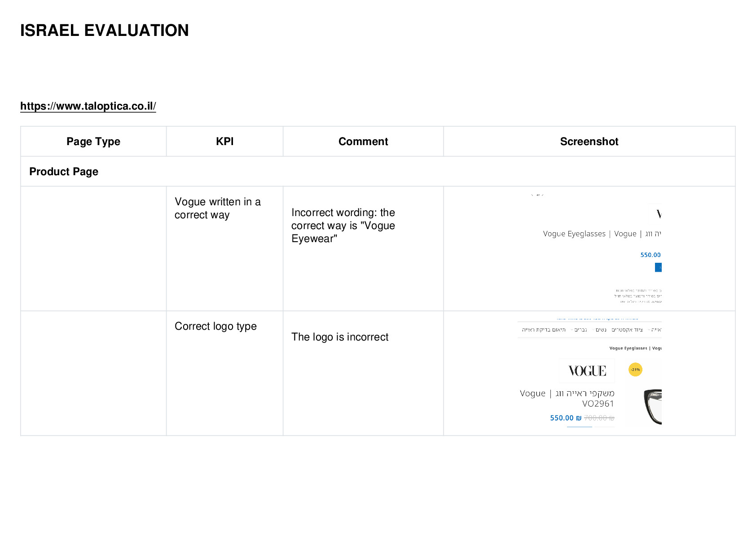The image size is (756, 535).
Task: Click the 'Screenshot' column header
Action: [x=589, y=141]
